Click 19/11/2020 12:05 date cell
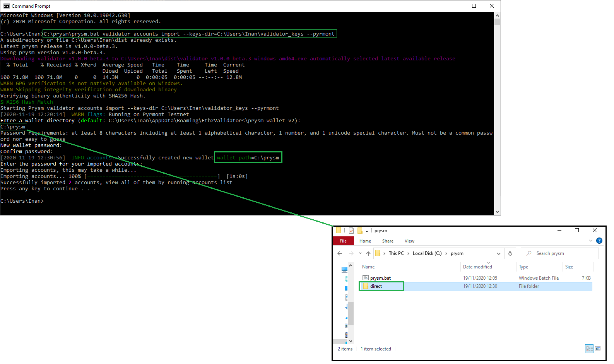Screen dimensions: 614x364 pos(480,278)
